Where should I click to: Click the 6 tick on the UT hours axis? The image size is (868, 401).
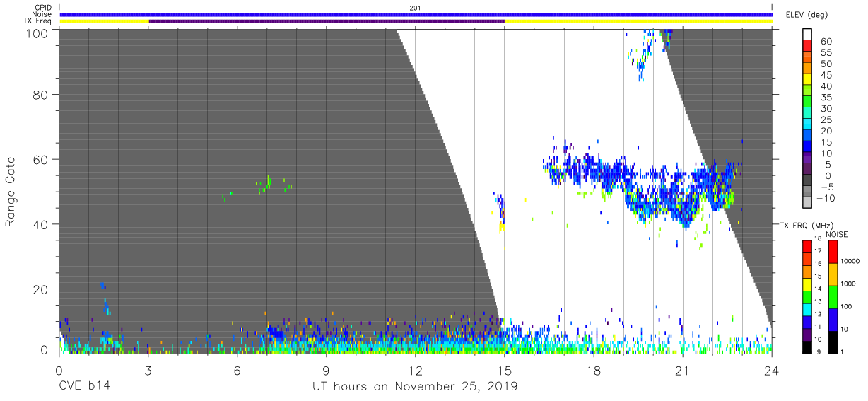237,370
